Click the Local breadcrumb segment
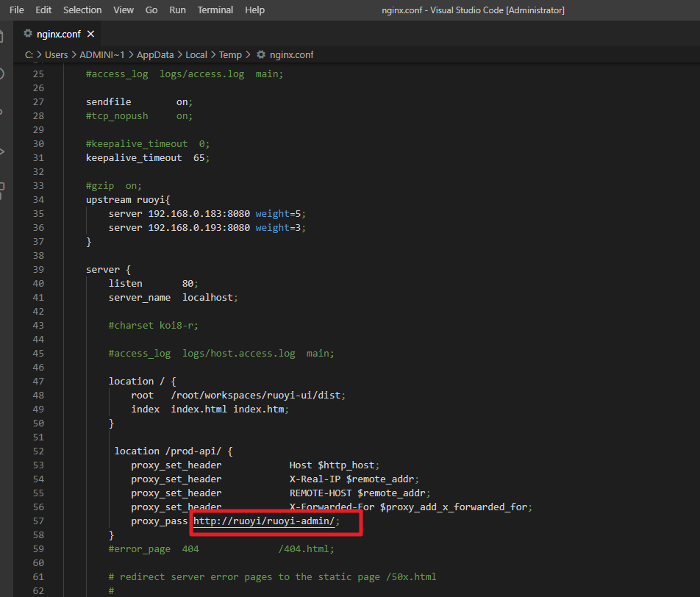Screen dimensions: 700x597 coord(196,55)
